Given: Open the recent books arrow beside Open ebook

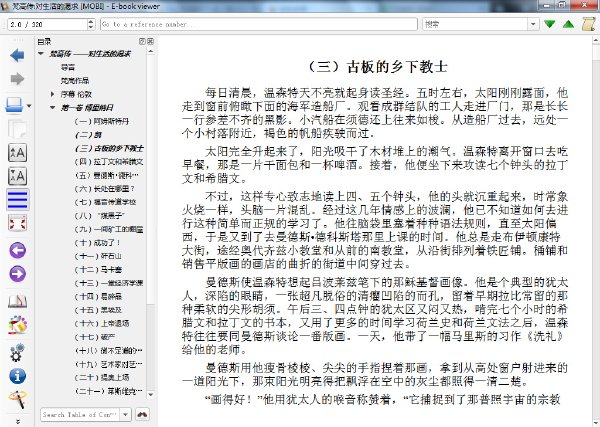Looking at the screenshot, I should click(29, 106).
